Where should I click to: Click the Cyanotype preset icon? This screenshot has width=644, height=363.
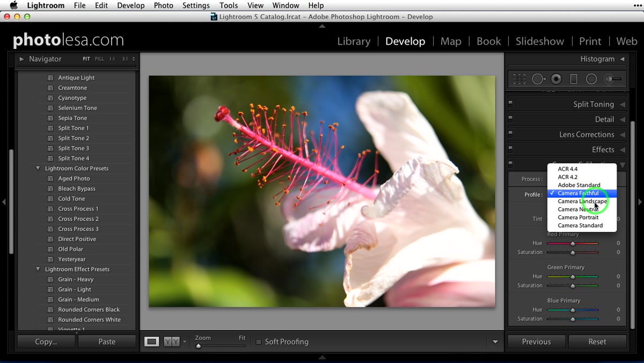point(50,98)
